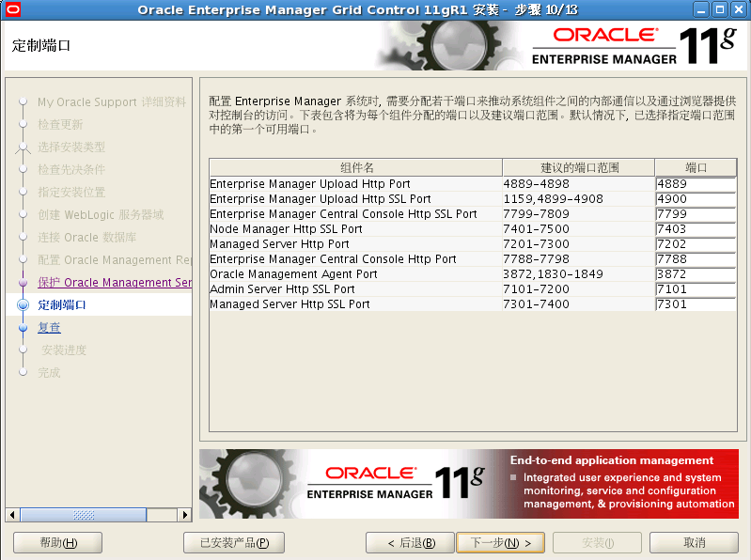751x560 pixels.
Task: Edit the Managed Server Http Port field 7202
Action: (x=696, y=244)
